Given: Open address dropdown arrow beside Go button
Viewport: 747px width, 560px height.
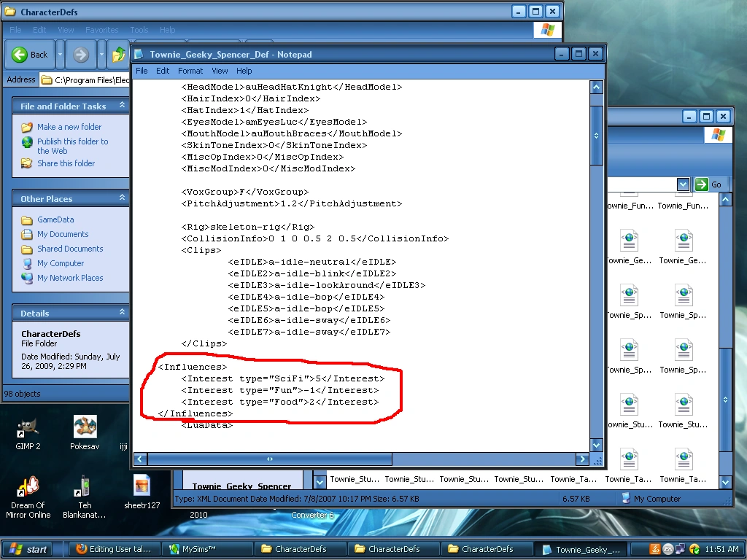Looking at the screenshot, I should (683, 184).
